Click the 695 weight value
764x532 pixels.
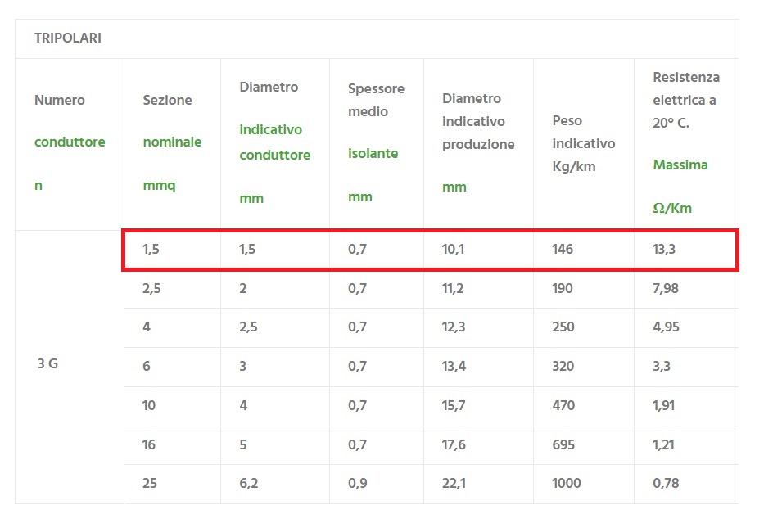tap(563, 444)
